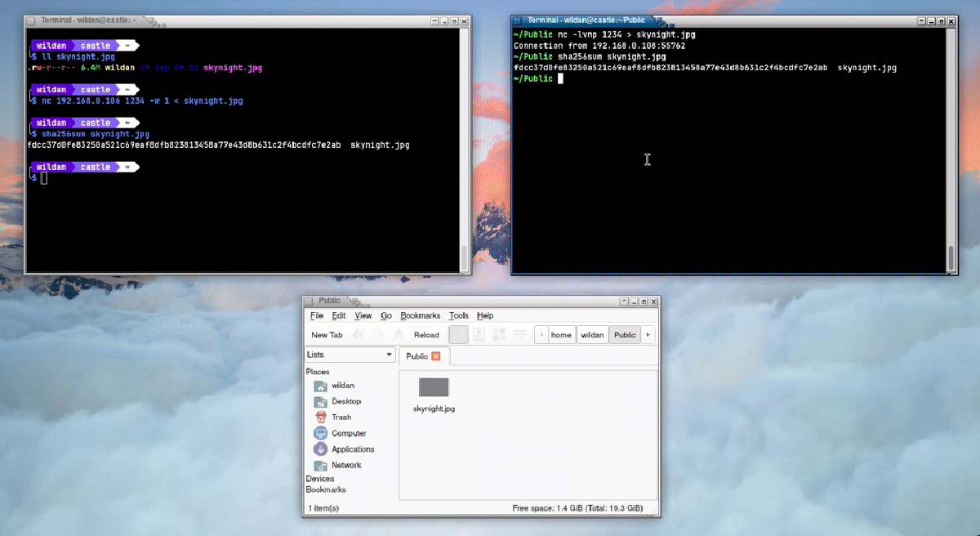Open the Tools menu in file manager

(459, 315)
